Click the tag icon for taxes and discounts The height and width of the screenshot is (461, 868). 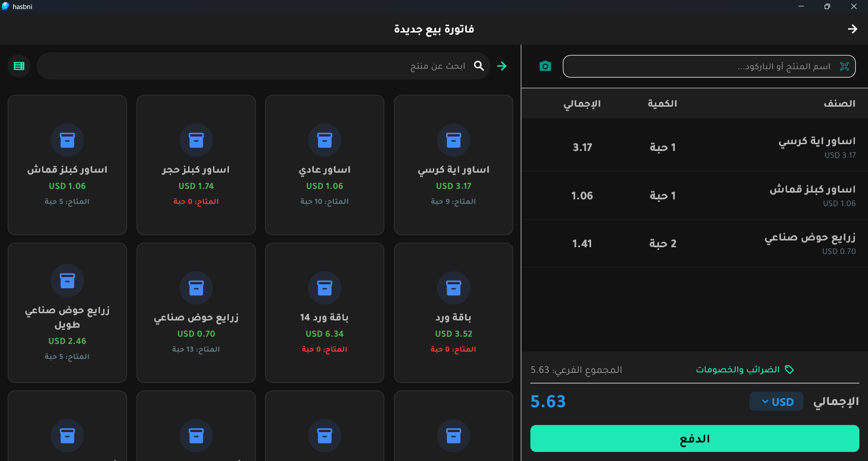pyautogui.click(x=789, y=370)
